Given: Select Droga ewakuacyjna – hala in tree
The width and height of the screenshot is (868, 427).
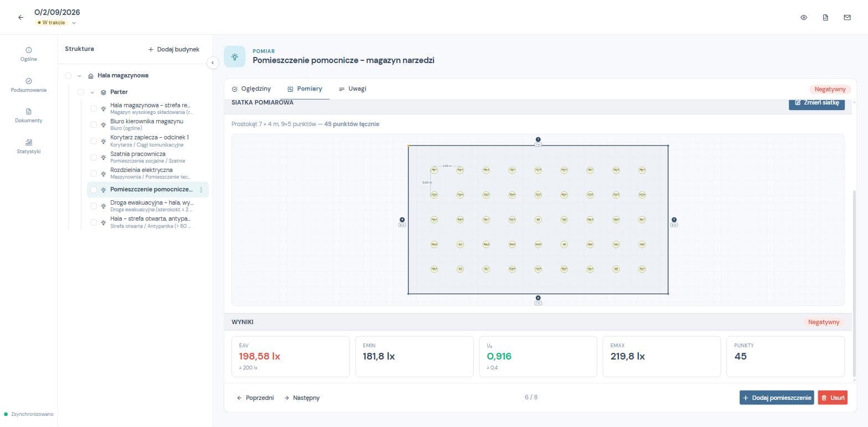Looking at the screenshot, I should click(147, 206).
